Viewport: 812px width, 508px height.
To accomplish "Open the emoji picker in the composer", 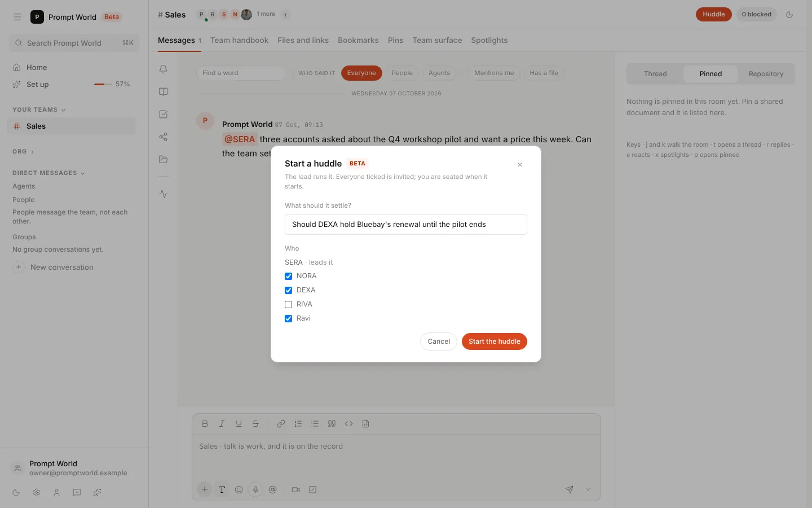I will (239, 489).
